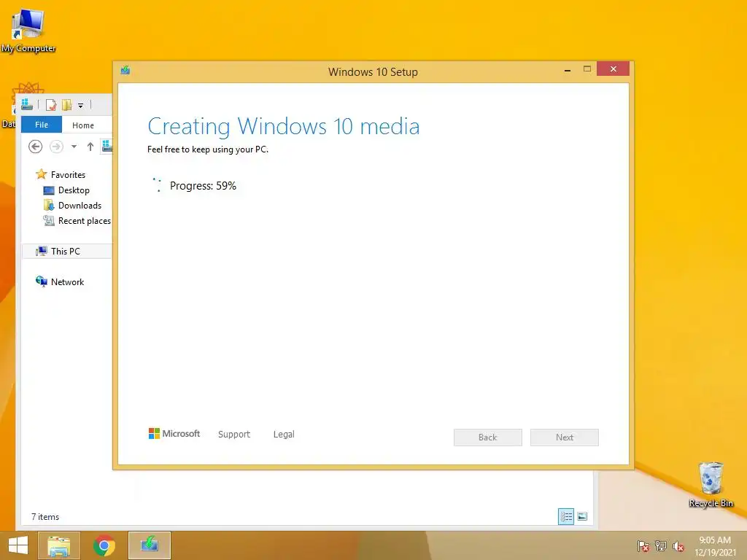Click the network status tray icon
Screen dimensions: 747x560
pyautogui.click(x=661, y=546)
